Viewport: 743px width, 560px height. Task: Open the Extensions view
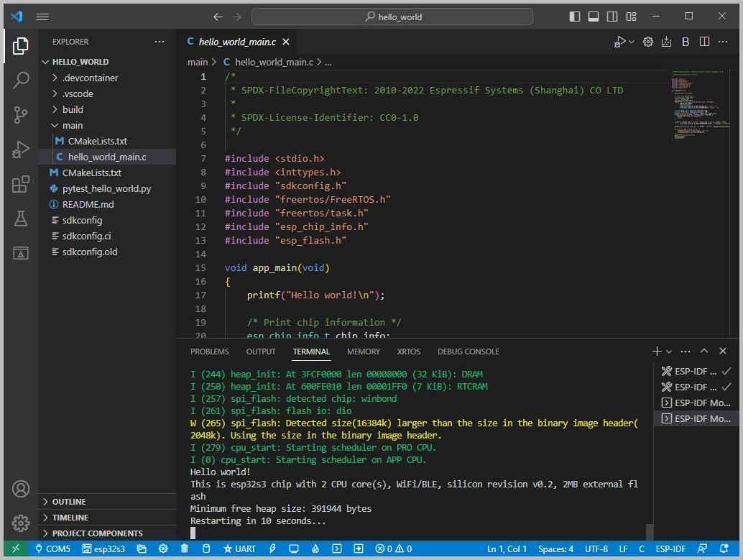pos(20,185)
